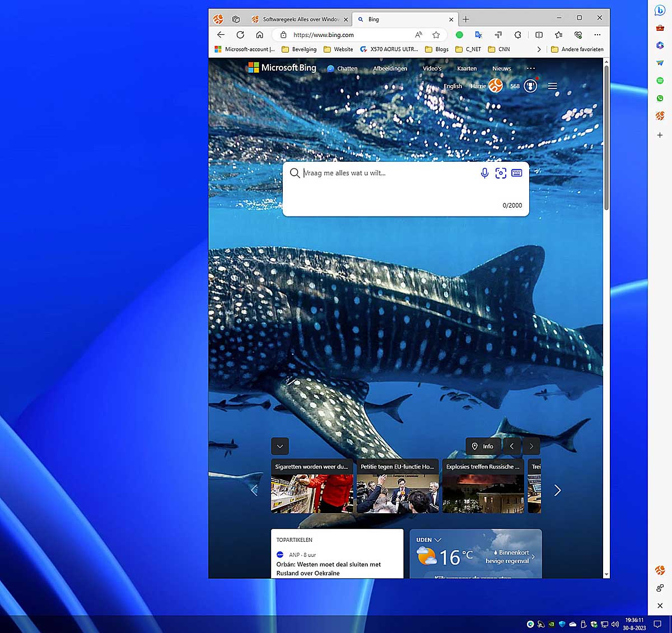Open Afbeeldingen in the Bing menu
Image resolution: width=672 pixels, height=633 pixels.
[390, 68]
